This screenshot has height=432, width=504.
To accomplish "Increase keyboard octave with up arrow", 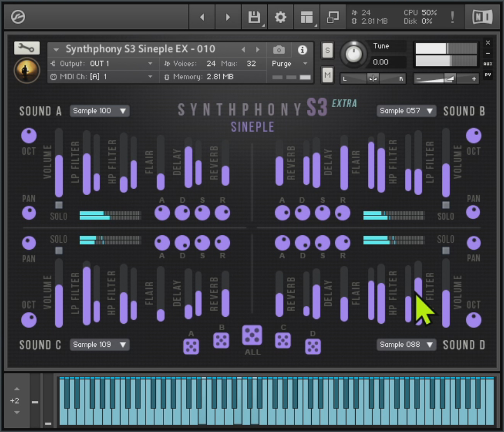I will coord(17,389).
